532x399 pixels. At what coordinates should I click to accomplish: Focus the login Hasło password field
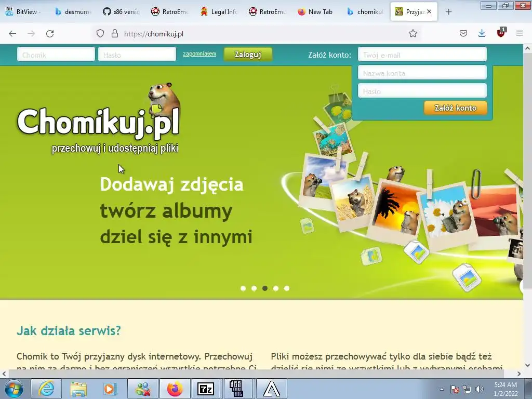click(137, 55)
